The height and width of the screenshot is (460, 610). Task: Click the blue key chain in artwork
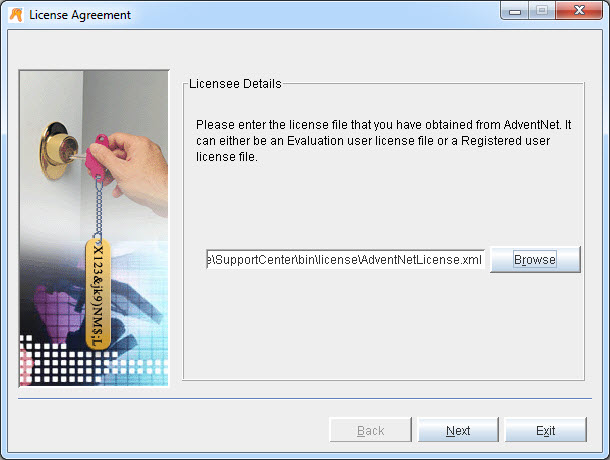[x=99, y=206]
